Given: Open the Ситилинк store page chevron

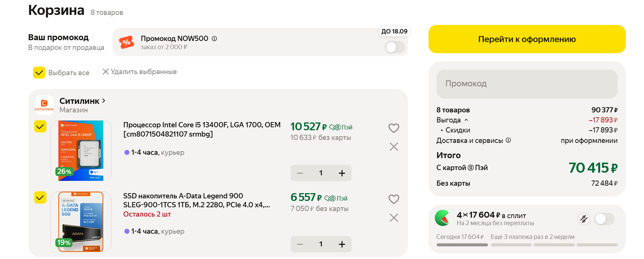Looking at the screenshot, I should [x=104, y=100].
